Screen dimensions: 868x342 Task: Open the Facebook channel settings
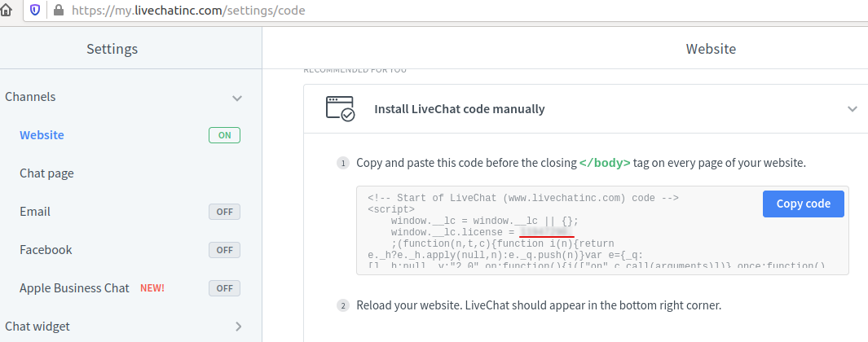click(x=46, y=250)
